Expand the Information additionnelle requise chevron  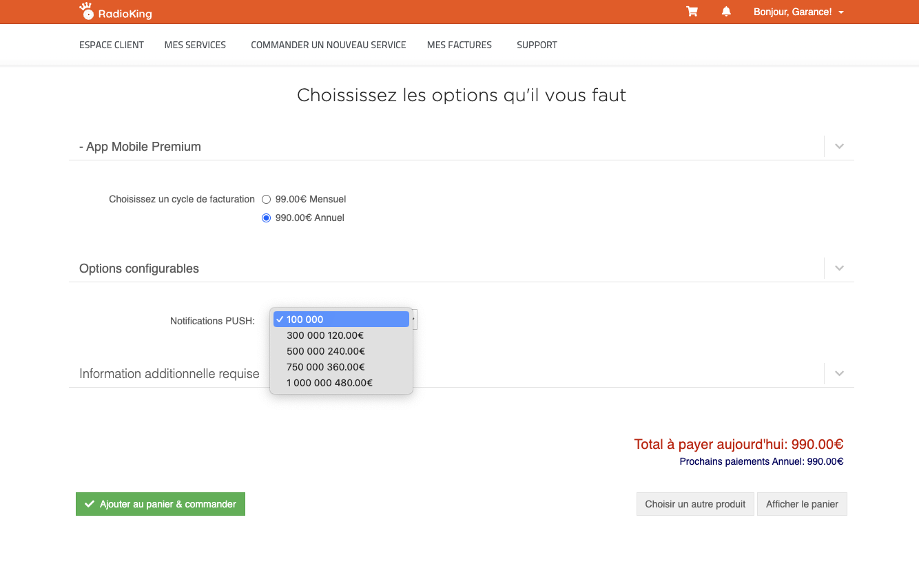839,373
